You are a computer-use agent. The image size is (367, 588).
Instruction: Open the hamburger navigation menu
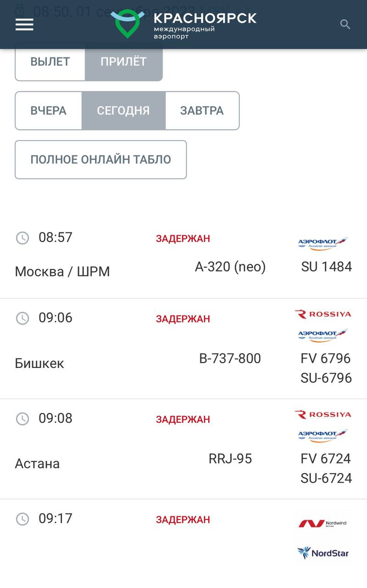pyautogui.click(x=24, y=24)
